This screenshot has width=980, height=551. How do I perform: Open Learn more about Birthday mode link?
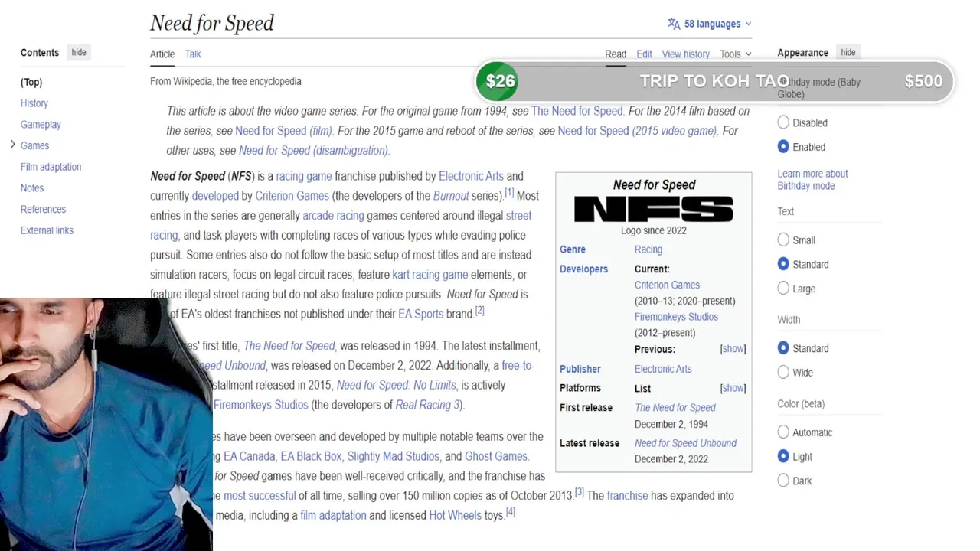coord(812,180)
